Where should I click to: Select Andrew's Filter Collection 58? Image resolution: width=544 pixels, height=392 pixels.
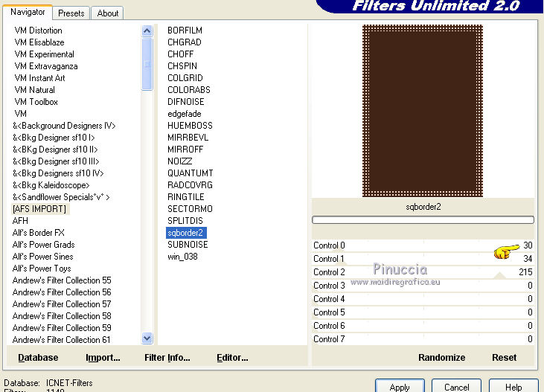62,316
